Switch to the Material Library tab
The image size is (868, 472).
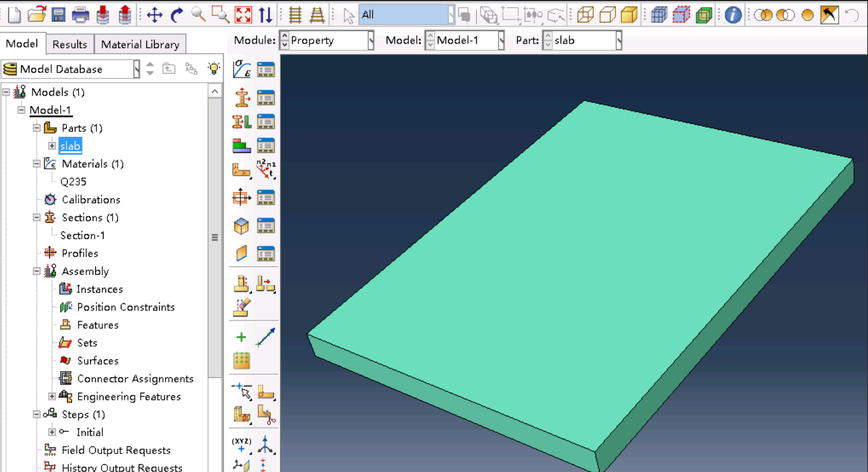pyautogui.click(x=140, y=44)
